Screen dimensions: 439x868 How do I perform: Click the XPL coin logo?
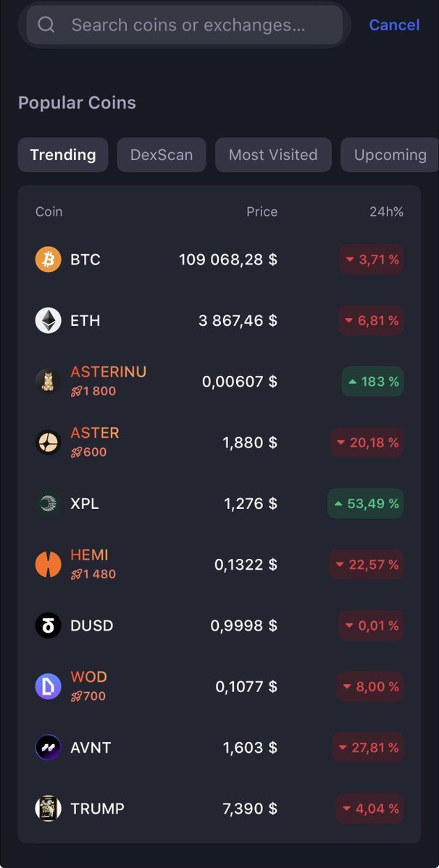pyautogui.click(x=49, y=503)
